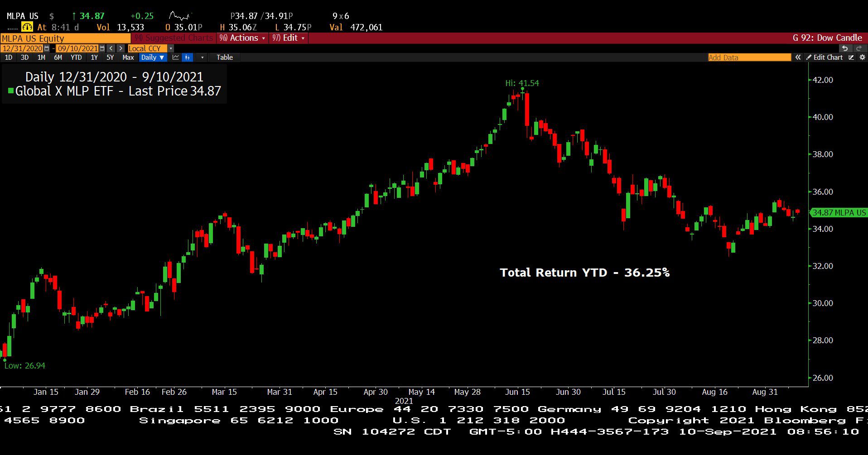Click the +0.25 price change value

142,16
